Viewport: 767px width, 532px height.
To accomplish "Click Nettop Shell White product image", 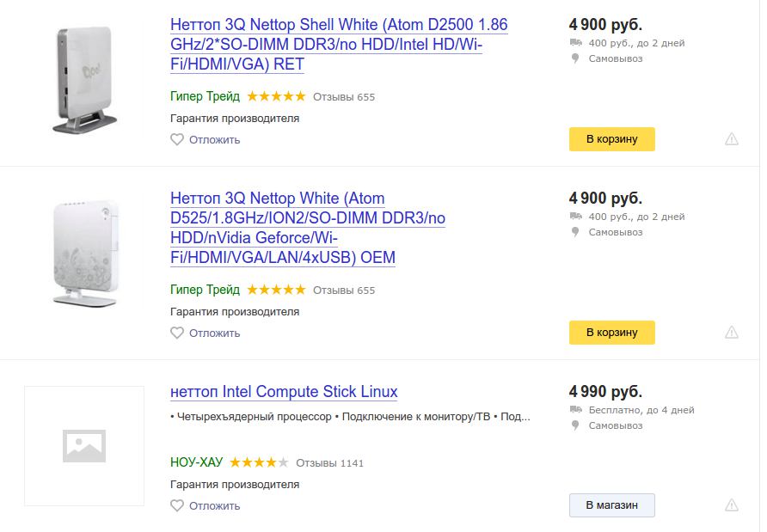I will 83,79.
